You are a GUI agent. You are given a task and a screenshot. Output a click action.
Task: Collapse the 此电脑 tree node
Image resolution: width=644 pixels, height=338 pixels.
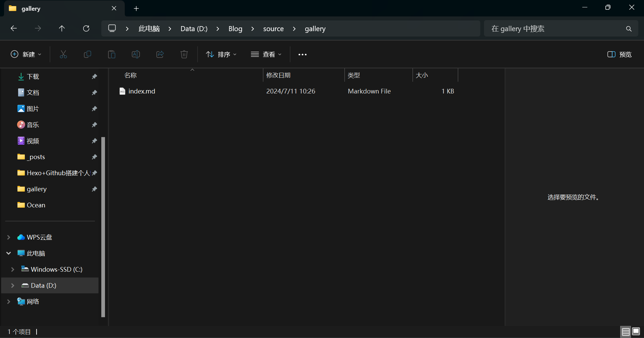coord(9,253)
